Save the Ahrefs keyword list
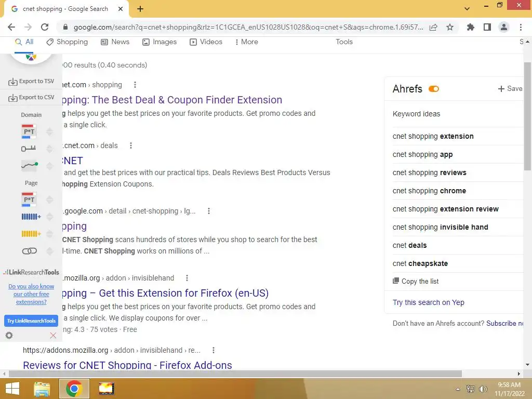532x399 pixels. point(510,88)
